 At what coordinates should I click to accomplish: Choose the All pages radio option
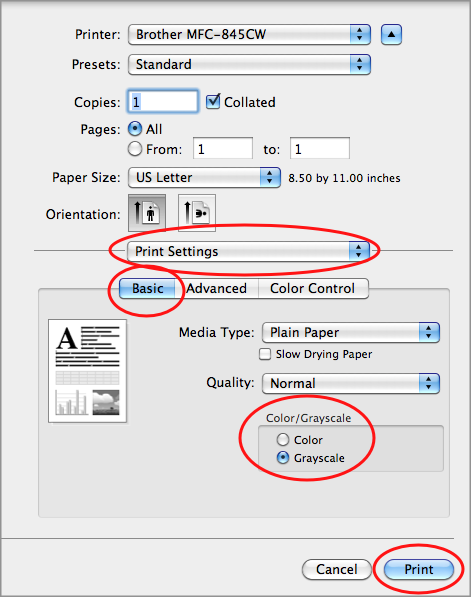(x=135, y=129)
